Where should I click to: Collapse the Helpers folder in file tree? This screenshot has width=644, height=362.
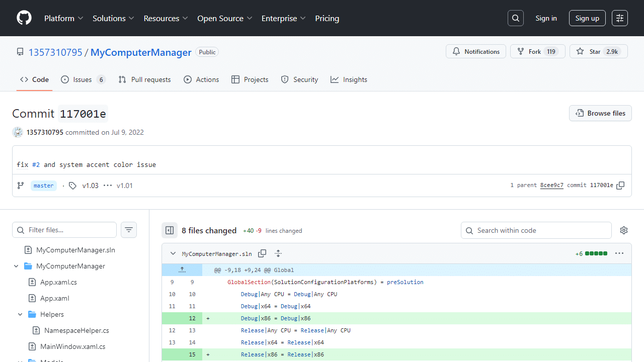(20, 314)
